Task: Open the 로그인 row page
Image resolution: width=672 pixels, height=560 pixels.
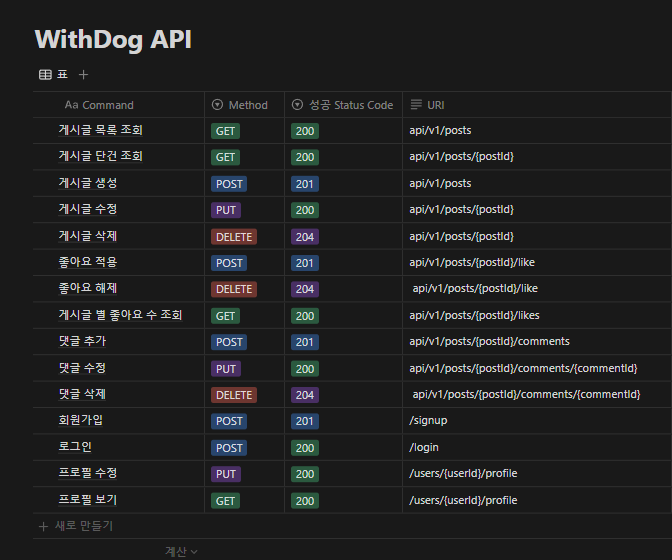Action: pos(75,447)
